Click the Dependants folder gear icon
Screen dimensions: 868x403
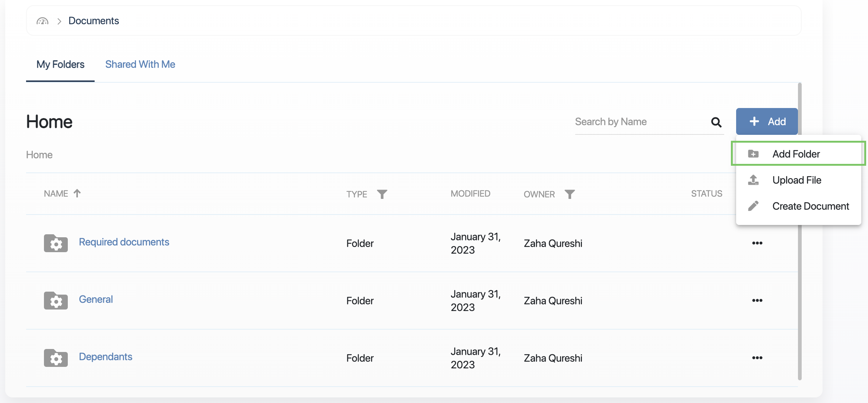(x=56, y=358)
